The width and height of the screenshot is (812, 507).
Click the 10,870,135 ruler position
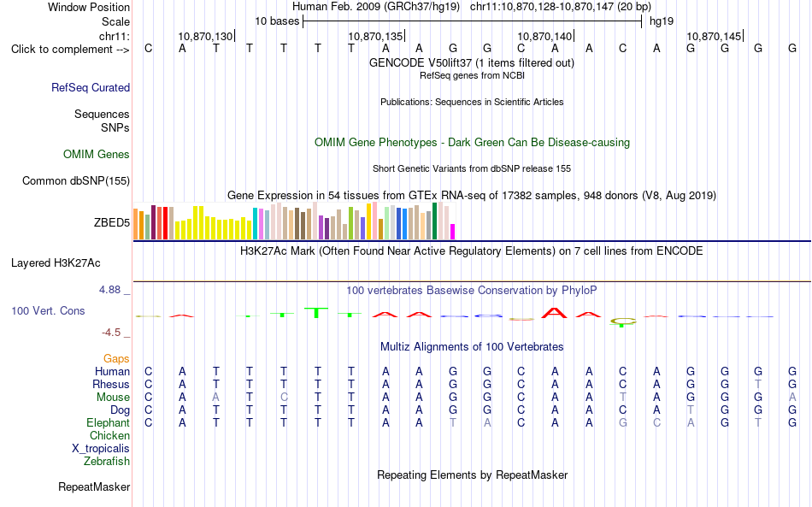tap(375, 36)
